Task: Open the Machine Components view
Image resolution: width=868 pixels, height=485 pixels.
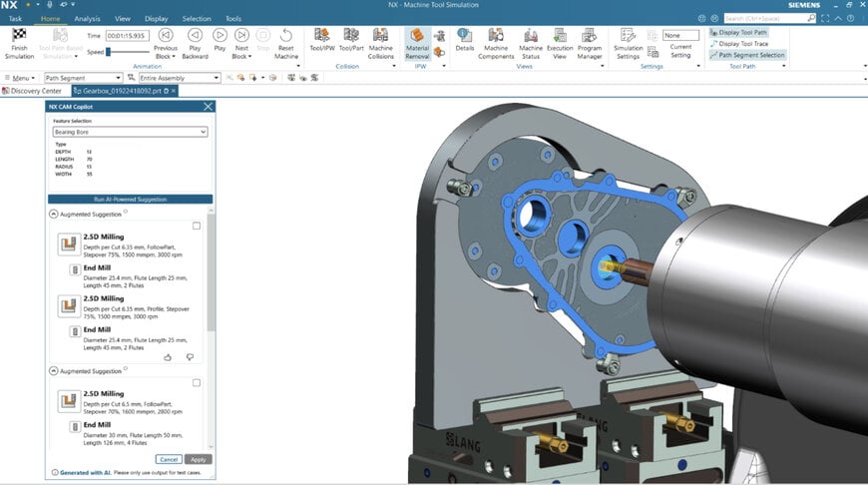Action: 496,37
